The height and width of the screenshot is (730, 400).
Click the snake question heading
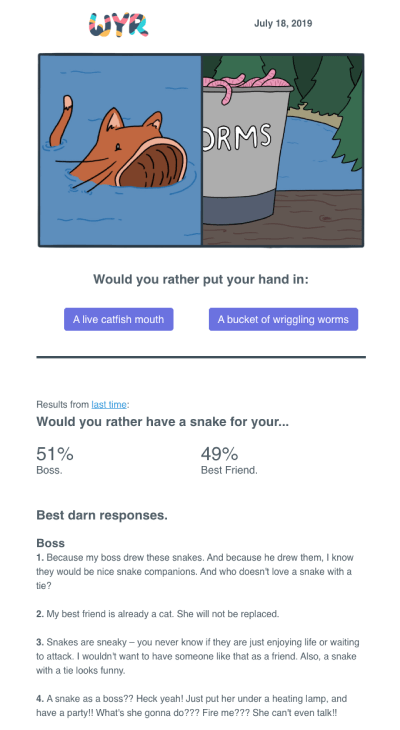click(163, 422)
